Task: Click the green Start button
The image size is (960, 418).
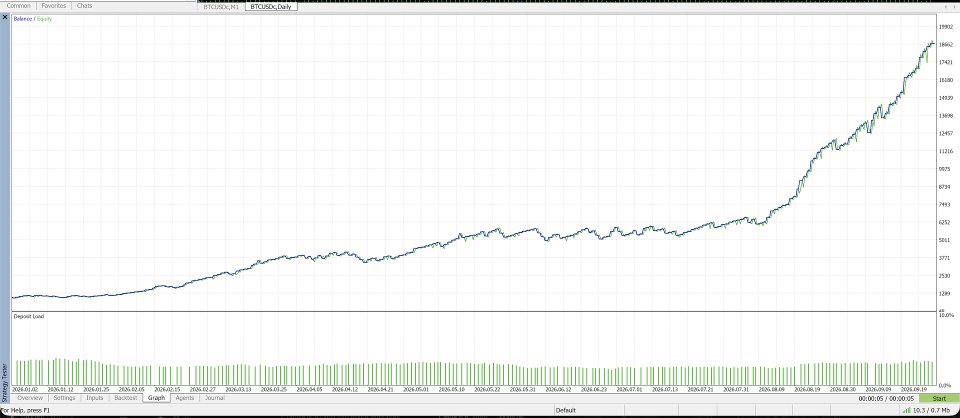Action: [x=939, y=398]
